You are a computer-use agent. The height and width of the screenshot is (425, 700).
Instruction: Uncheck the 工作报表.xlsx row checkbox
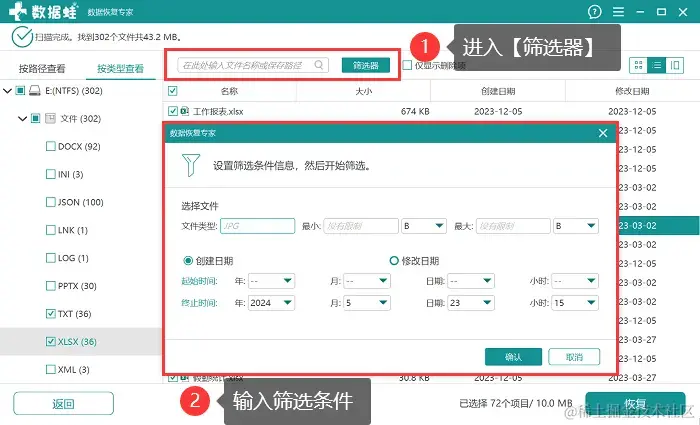coord(173,111)
